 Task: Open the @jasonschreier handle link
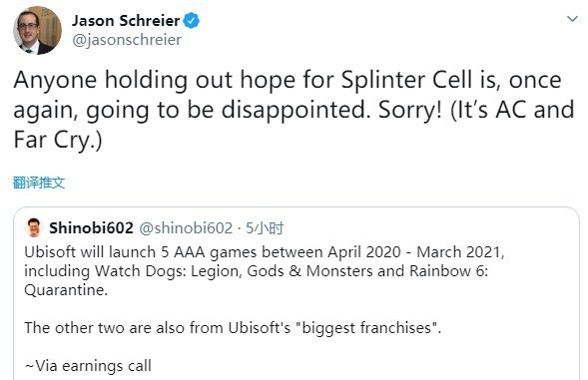coord(127,40)
